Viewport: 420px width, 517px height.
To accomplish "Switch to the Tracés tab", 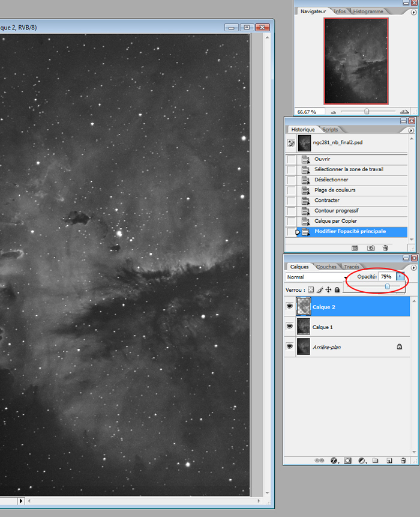I will 351,267.
